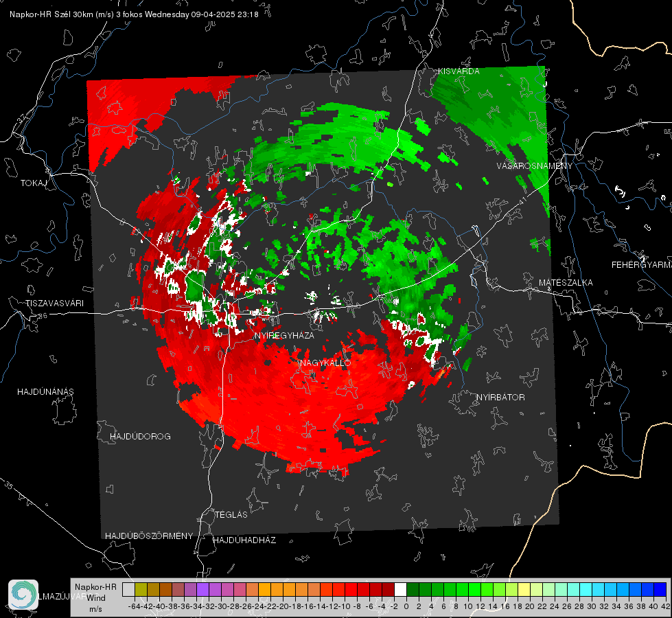Viewport: 672px width, 618px height.
Task: Click the VÁSÁROSNAMÉNY town label
Action: click(x=535, y=166)
